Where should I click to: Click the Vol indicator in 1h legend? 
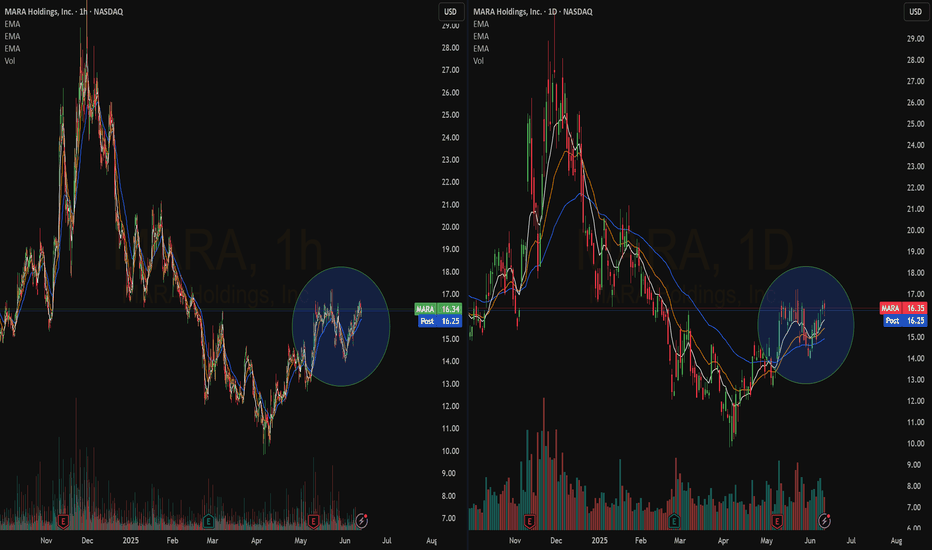(10, 61)
